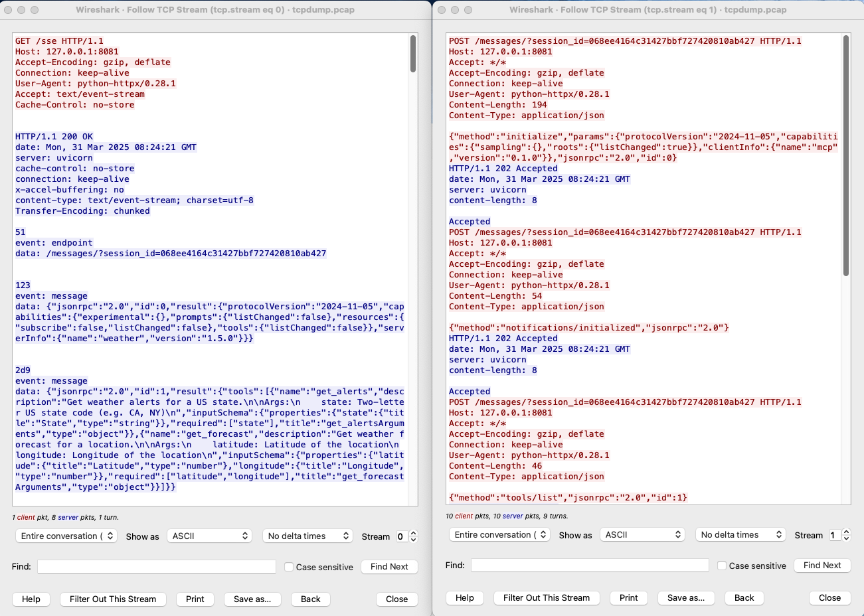Enable Case sensitive in left window
864x616 pixels.
(x=289, y=567)
